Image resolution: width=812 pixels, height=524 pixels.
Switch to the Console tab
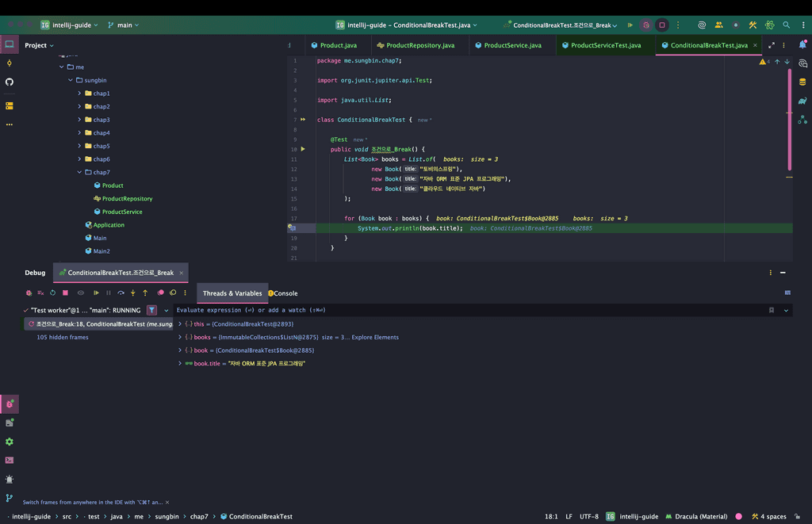[x=285, y=293]
